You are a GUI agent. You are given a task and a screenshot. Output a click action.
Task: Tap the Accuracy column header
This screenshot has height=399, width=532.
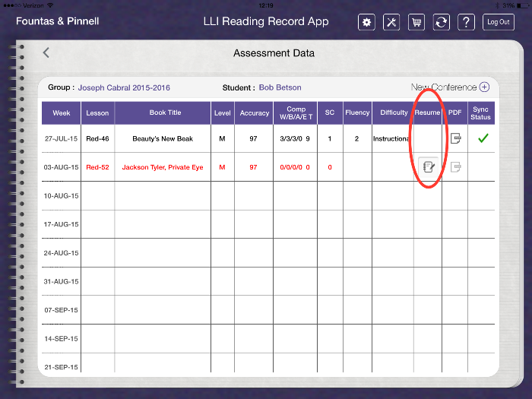(254, 113)
